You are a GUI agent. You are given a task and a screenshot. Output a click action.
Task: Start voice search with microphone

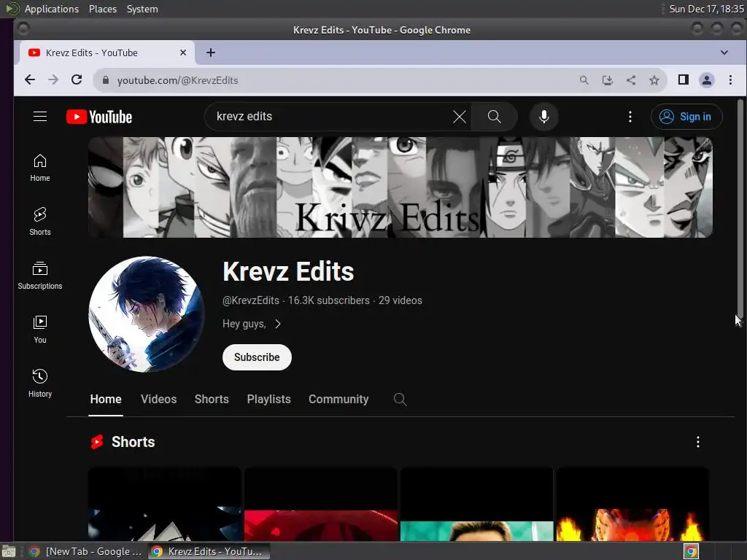click(x=543, y=117)
